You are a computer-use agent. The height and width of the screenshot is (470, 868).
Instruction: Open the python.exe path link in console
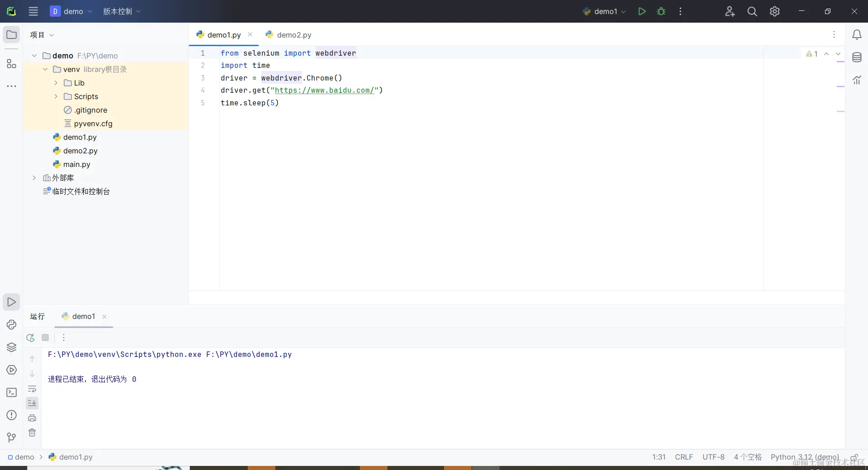124,354
